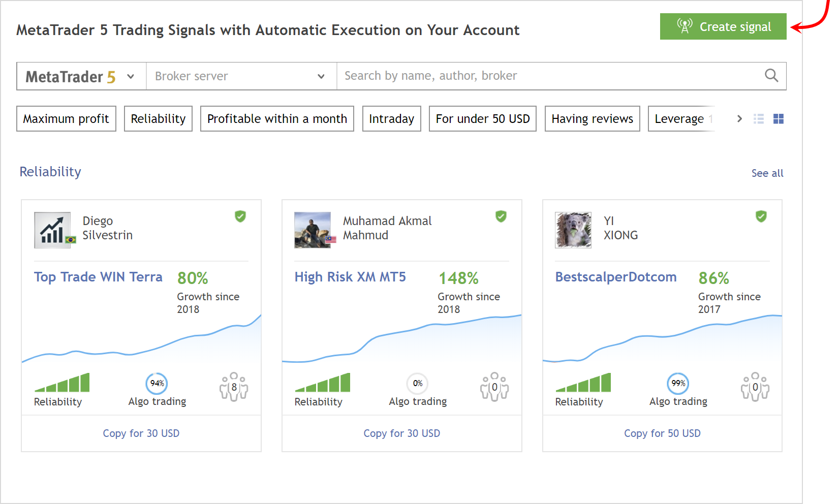Copy High Risk XM MT5 for 30 USD
Image resolution: width=840 pixels, height=504 pixels.
click(x=402, y=433)
